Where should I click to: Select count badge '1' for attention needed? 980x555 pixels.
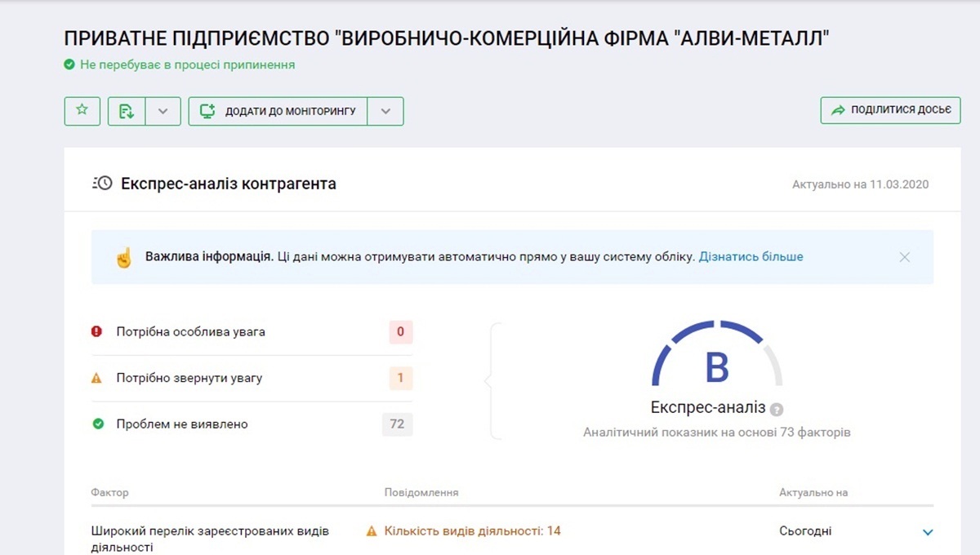[x=400, y=379]
